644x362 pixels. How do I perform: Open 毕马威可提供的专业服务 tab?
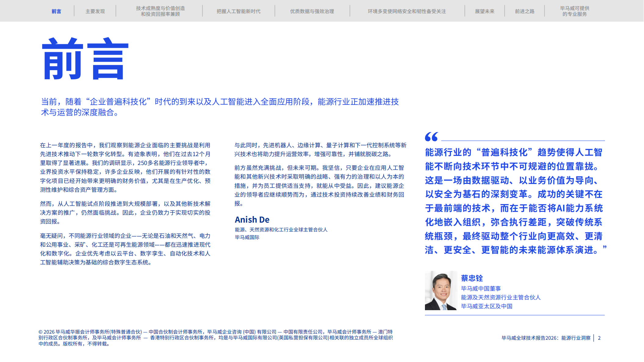click(x=574, y=11)
